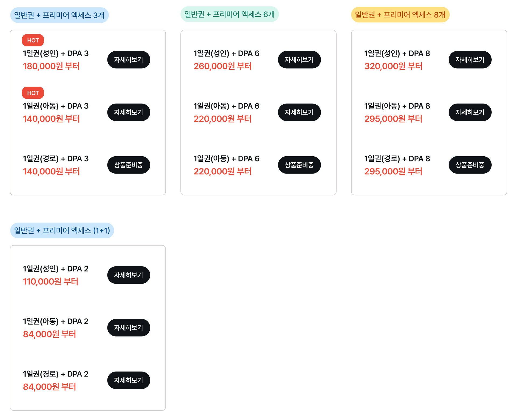Open details for 1일권(아동) + DPA 8
The image size is (517, 420).
pos(470,112)
